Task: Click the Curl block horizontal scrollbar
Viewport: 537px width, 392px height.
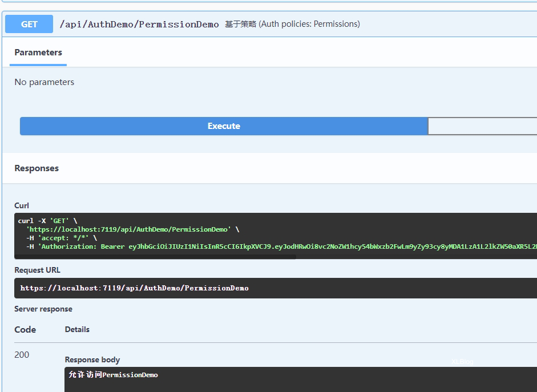Action: coord(155,257)
